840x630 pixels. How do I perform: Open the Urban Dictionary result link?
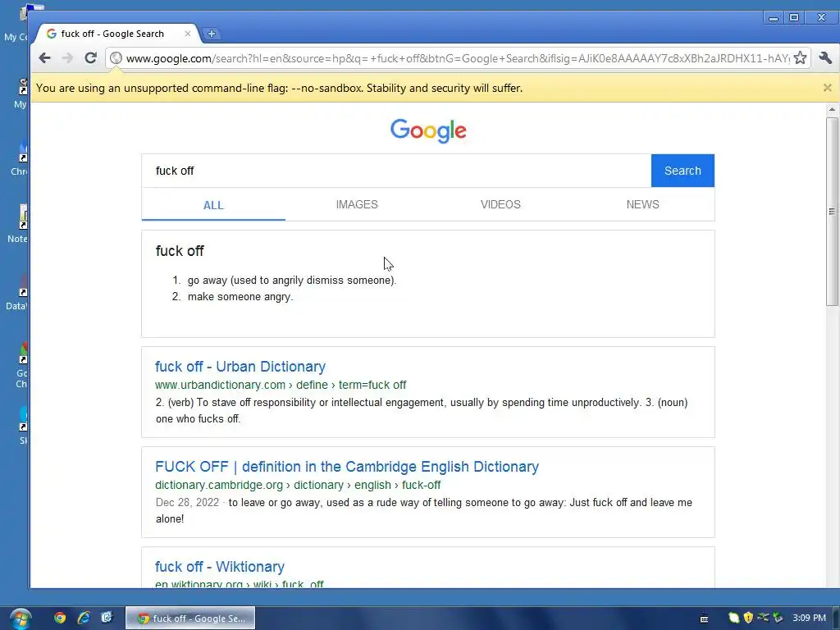point(240,367)
